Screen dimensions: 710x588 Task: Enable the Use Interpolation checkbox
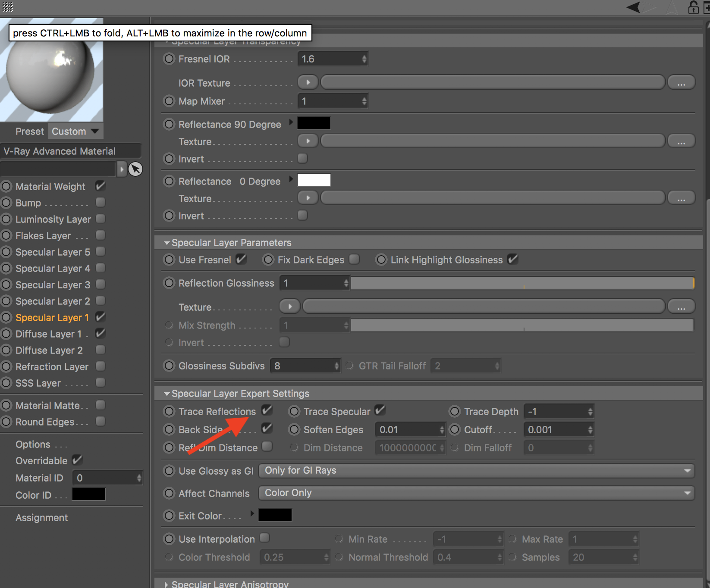pos(264,538)
